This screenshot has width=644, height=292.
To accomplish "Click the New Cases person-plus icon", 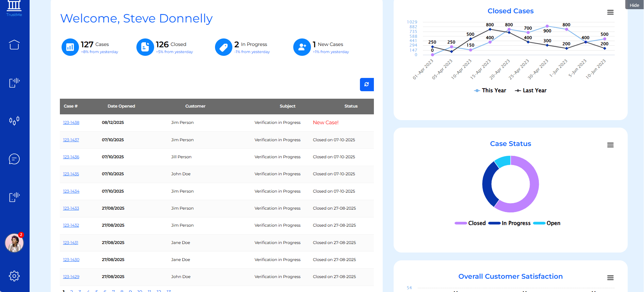I will (x=302, y=47).
